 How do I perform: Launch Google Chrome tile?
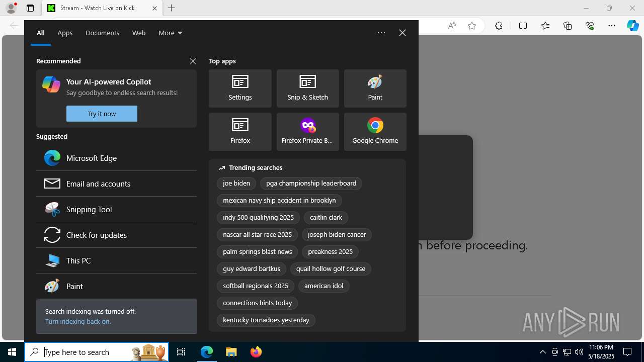click(x=375, y=132)
